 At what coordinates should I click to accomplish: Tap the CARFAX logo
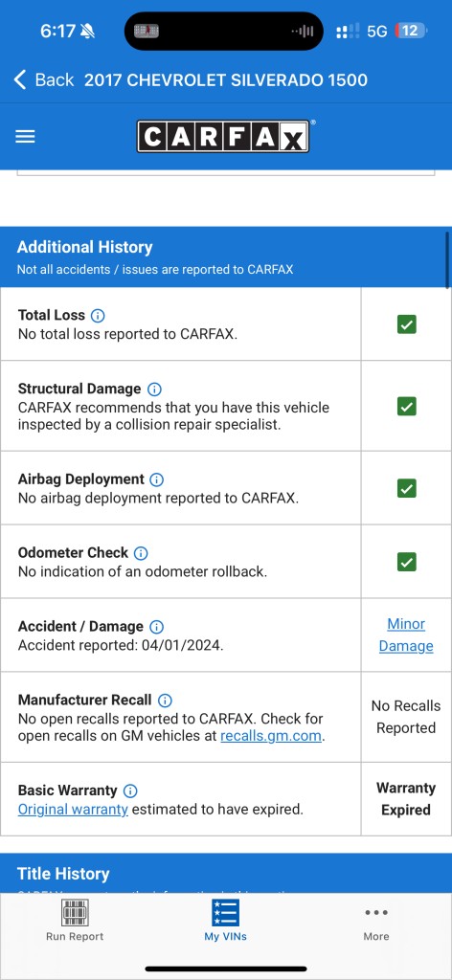[x=223, y=136]
